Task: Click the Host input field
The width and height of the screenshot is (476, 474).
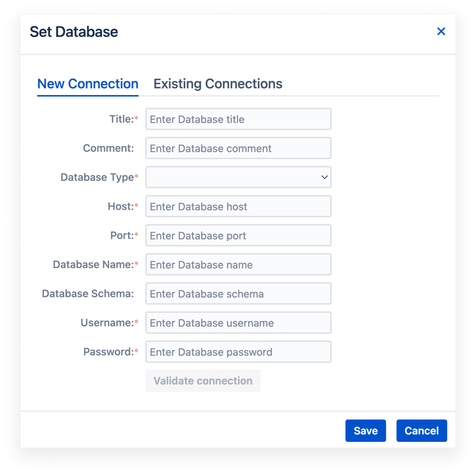Action: coord(238,206)
